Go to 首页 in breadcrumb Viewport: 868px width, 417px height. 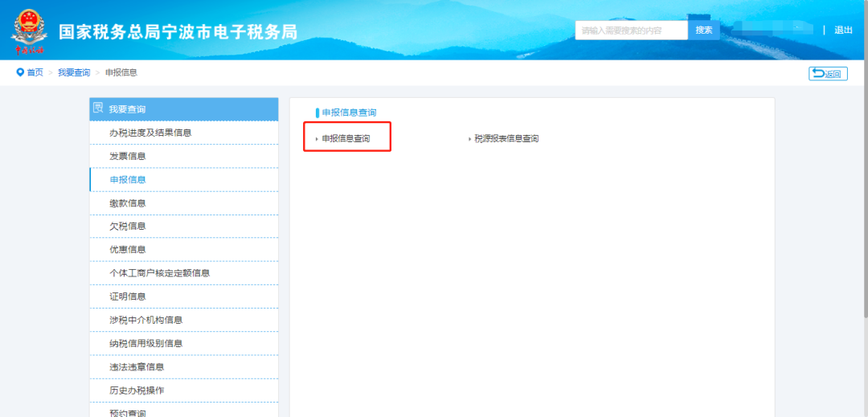point(35,72)
